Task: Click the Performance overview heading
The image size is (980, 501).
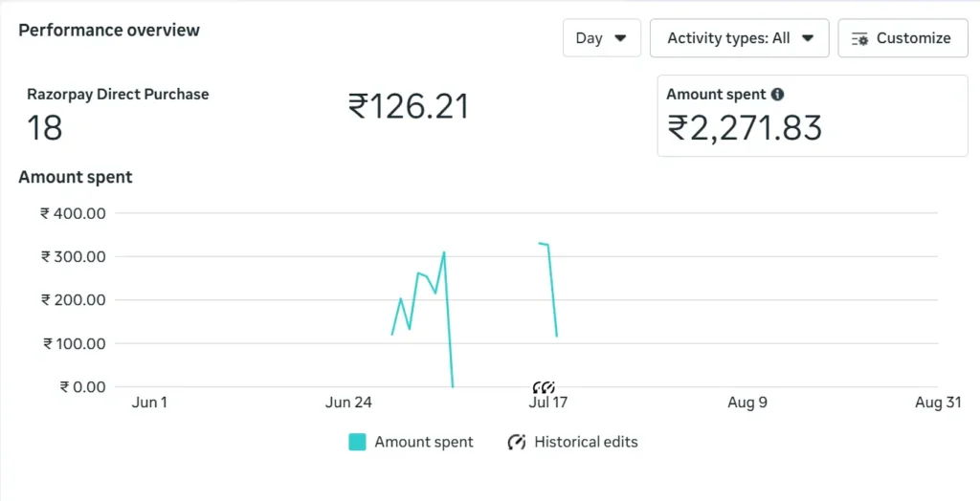Action: (109, 30)
